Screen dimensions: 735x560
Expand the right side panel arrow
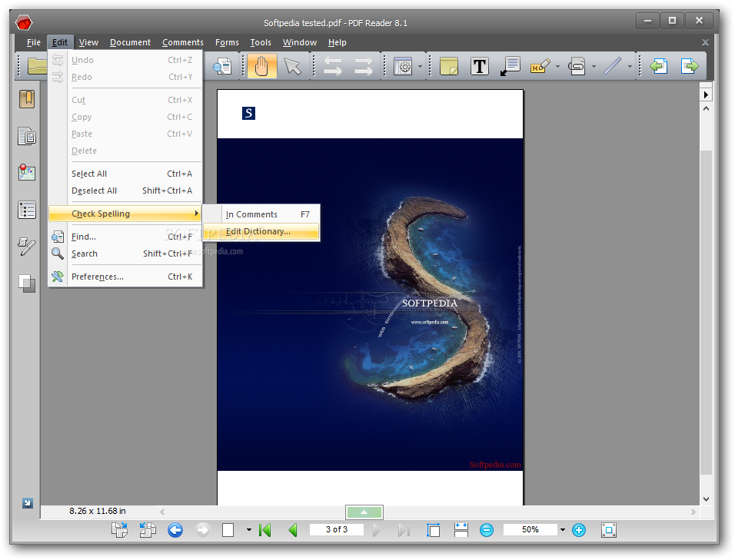click(x=706, y=94)
